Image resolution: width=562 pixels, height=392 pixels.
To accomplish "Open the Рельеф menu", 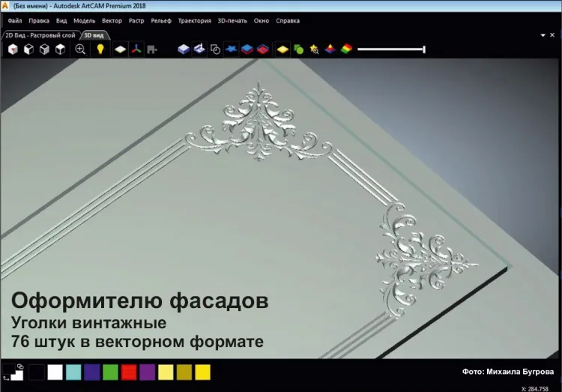I will [x=161, y=21].
